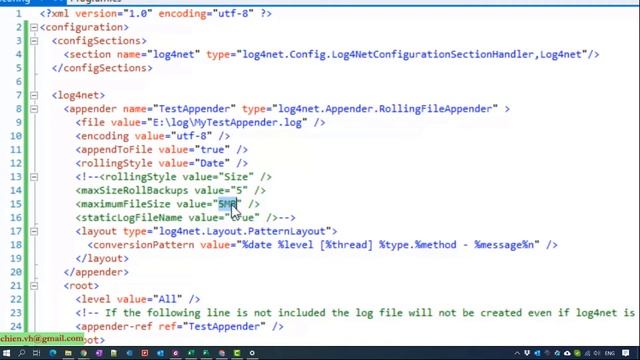Click the "Date" rollingStyle value on line 12

[212, 163]
